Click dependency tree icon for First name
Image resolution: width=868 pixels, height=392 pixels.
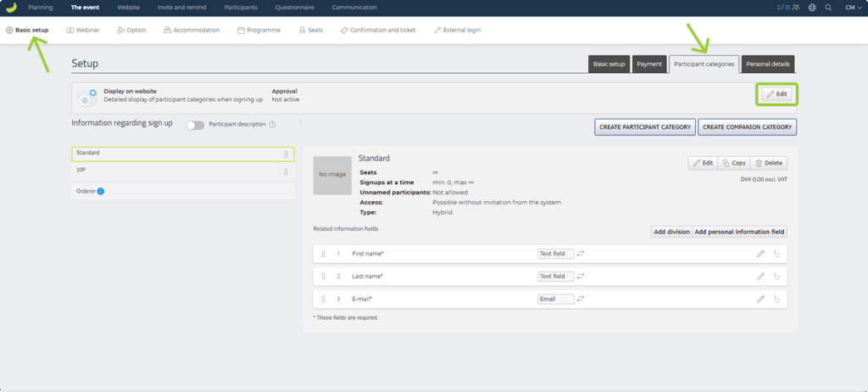pyautogui.click(x=776, y=254)
